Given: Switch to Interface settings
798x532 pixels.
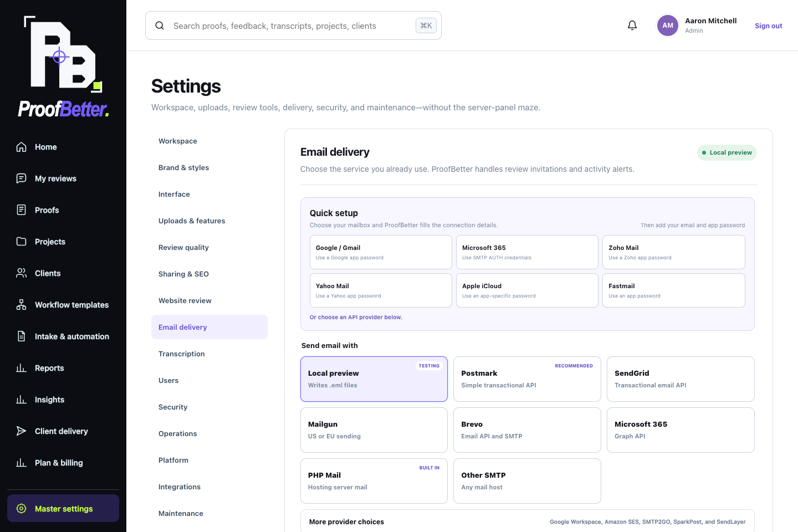Looking at the screenshot, I should 209,195.
